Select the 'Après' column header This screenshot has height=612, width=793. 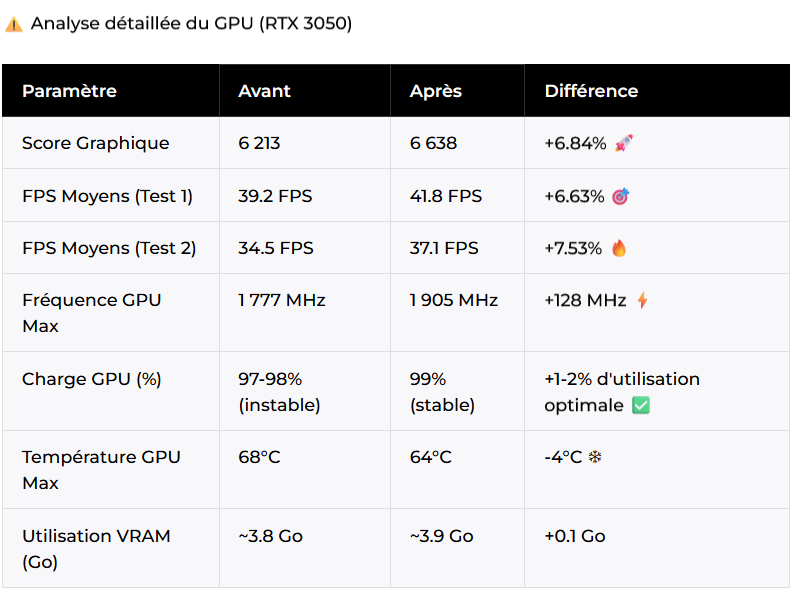(435, 91)
